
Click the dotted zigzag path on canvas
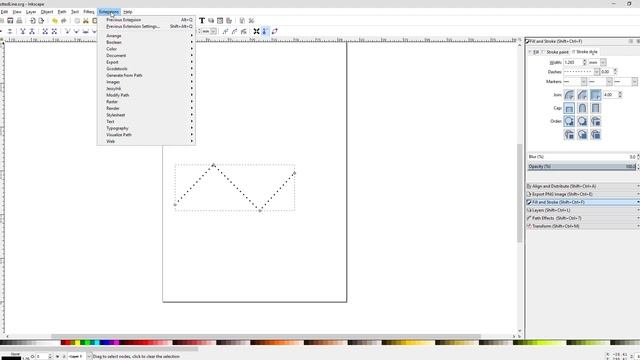235,188
